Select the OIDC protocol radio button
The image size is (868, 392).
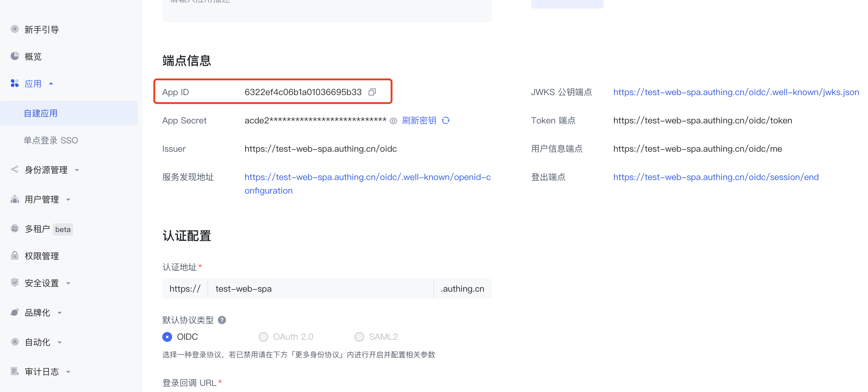(x=167, y=337)
